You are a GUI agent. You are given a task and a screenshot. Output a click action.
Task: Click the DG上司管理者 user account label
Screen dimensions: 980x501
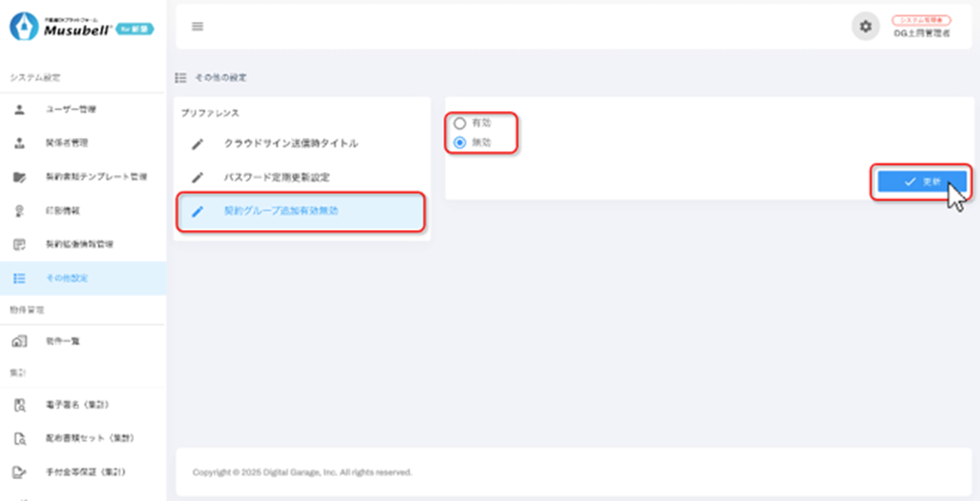(x=921, y=33)
